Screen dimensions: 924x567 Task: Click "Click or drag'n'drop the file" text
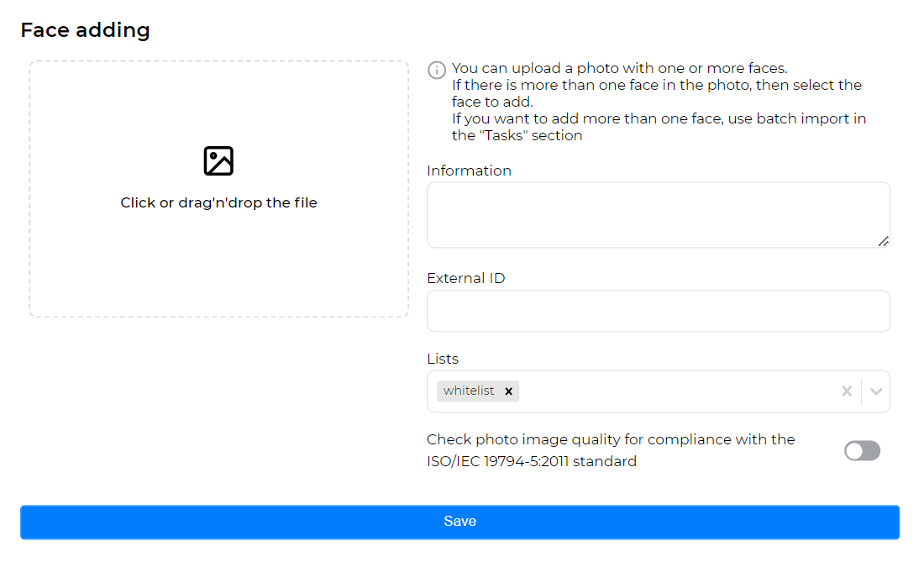218,202
